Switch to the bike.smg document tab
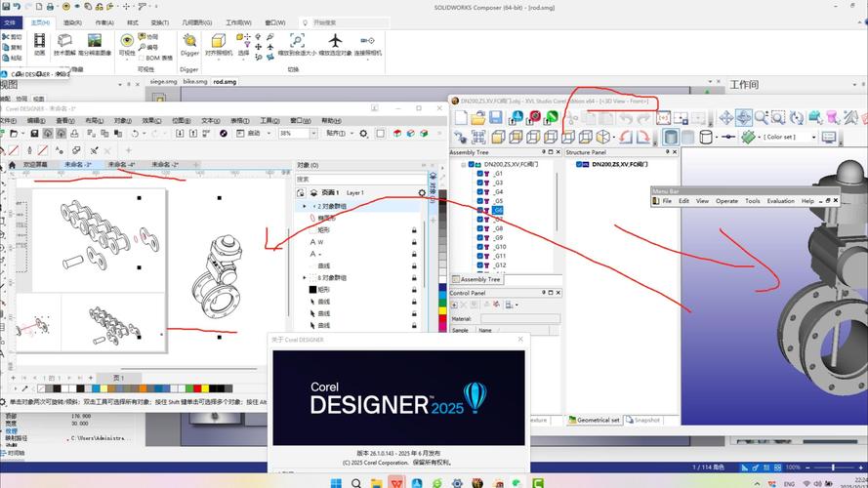The height and width of the screenshot is (488, 868). coord(195,81)
